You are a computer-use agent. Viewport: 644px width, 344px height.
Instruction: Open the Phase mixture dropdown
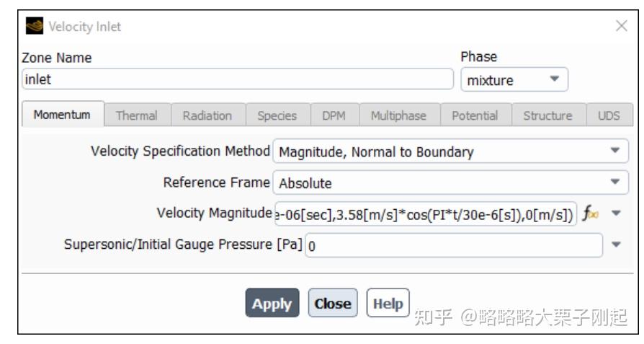[x=514, y=80]
